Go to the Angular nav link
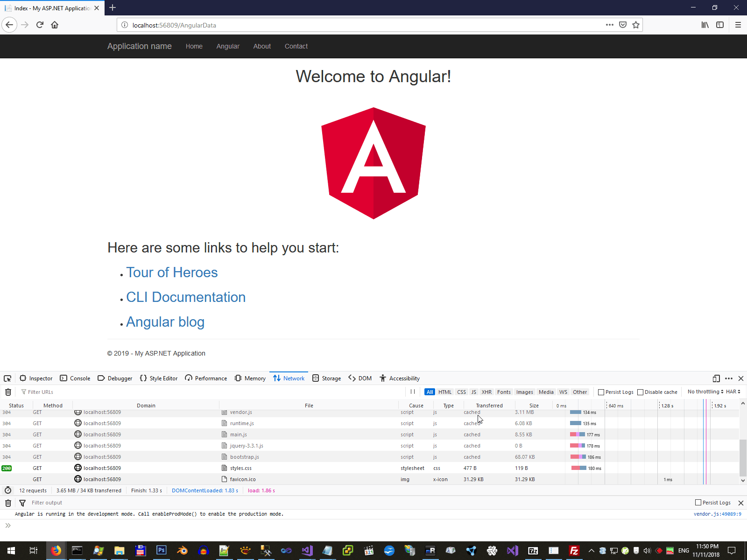 pyautogui.click(x=228, y=46)
